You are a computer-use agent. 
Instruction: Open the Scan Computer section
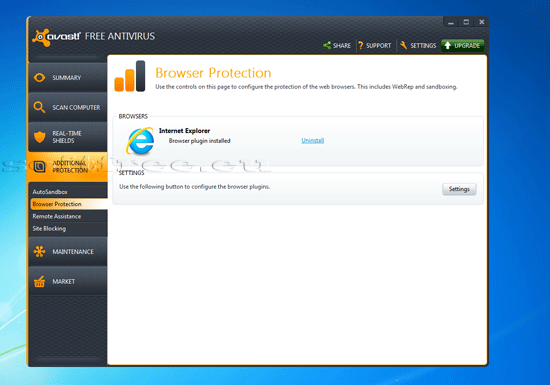68,107
